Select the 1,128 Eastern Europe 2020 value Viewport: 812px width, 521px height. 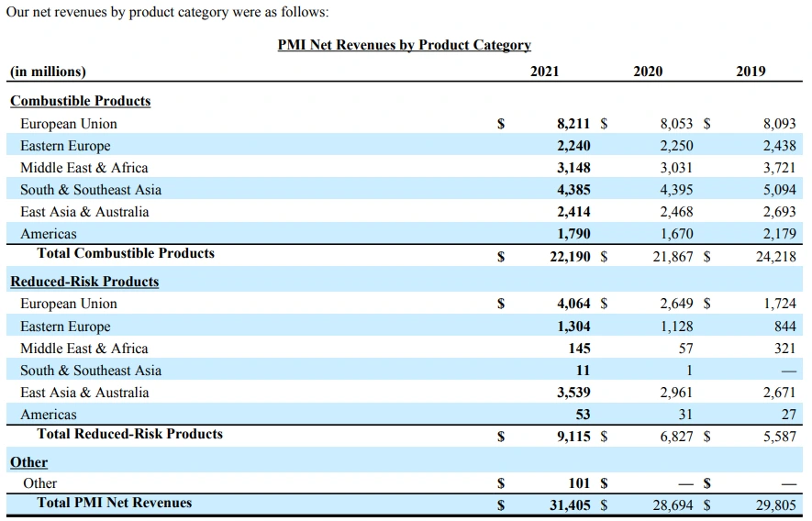pos(676,327)
